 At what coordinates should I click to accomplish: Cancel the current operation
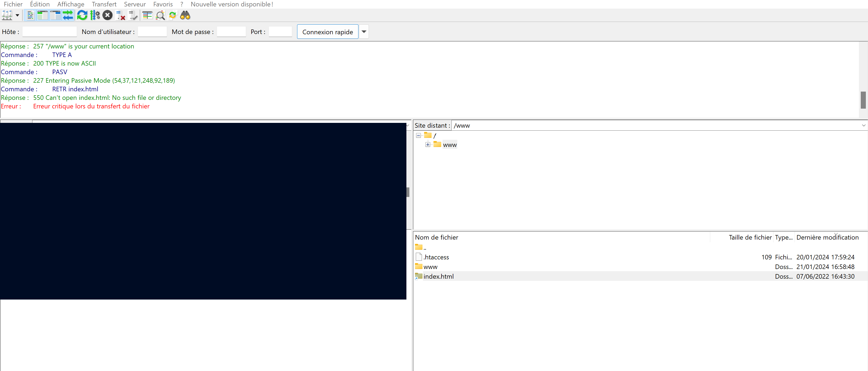coord(107,15)
